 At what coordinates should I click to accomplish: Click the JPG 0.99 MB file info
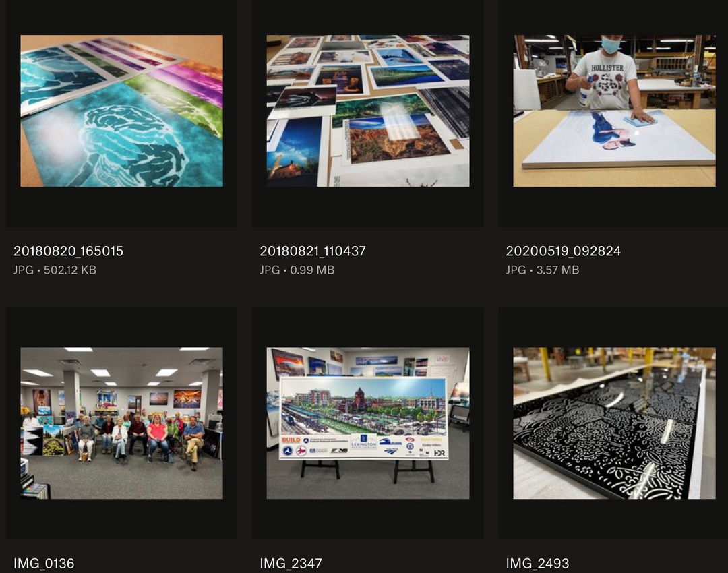[297, 270]
